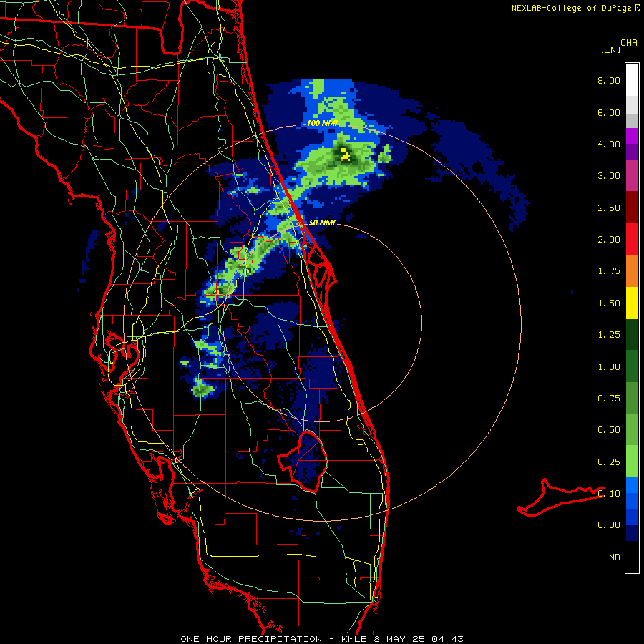The image size is (644, 644).
Task: Select the orange 1.75 color band
Action: pos(632,271)
